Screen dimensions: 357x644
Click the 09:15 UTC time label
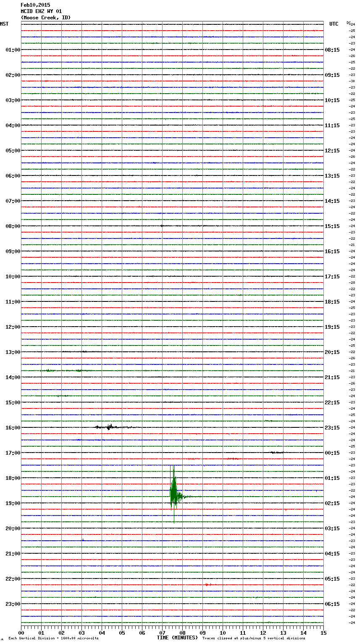[332, 75]
